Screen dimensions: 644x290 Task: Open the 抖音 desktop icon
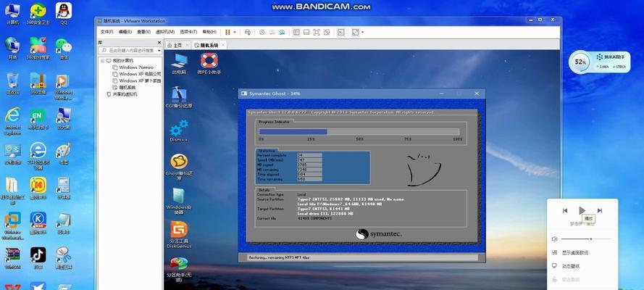point(38,258)
